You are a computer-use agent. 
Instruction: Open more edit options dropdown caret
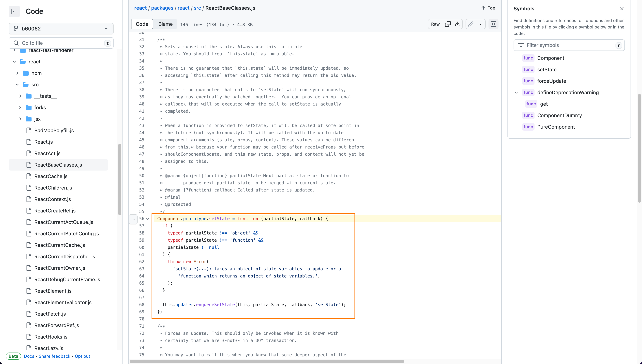(480, 24)
